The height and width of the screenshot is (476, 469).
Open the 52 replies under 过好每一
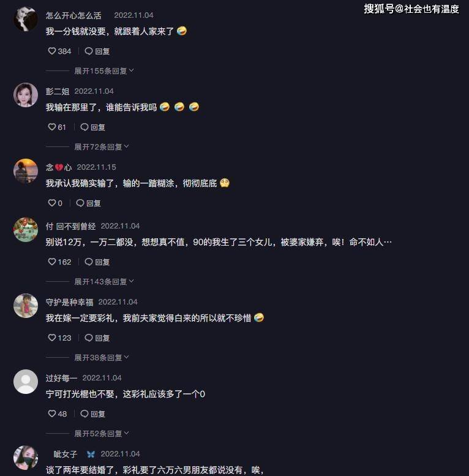point(102,433)
